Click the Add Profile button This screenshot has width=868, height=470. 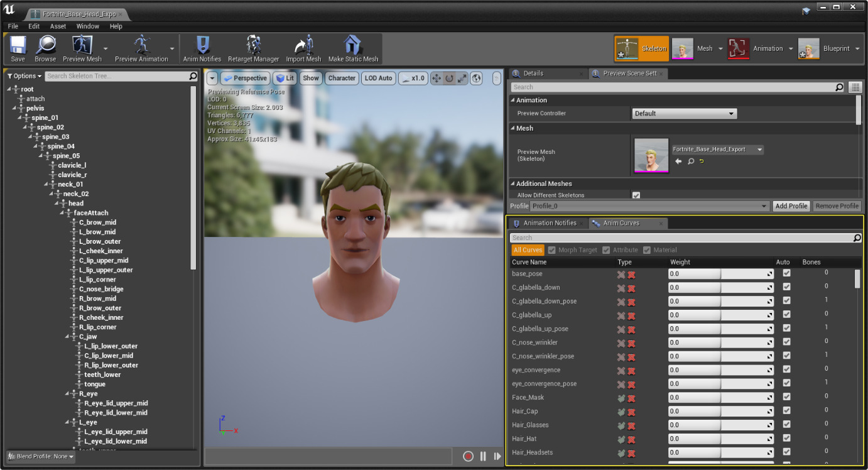(x=791, y=206)
